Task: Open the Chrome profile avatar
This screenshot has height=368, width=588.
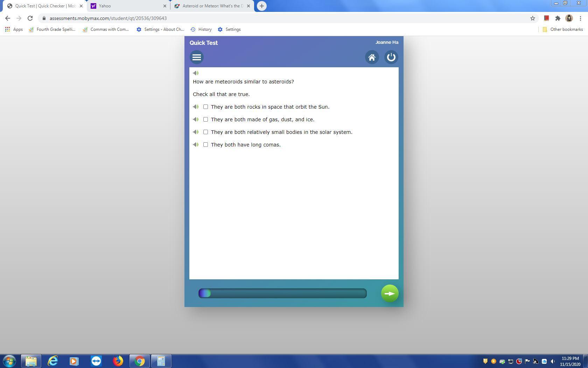Action: pyautogui.click(x=569, y=18)
